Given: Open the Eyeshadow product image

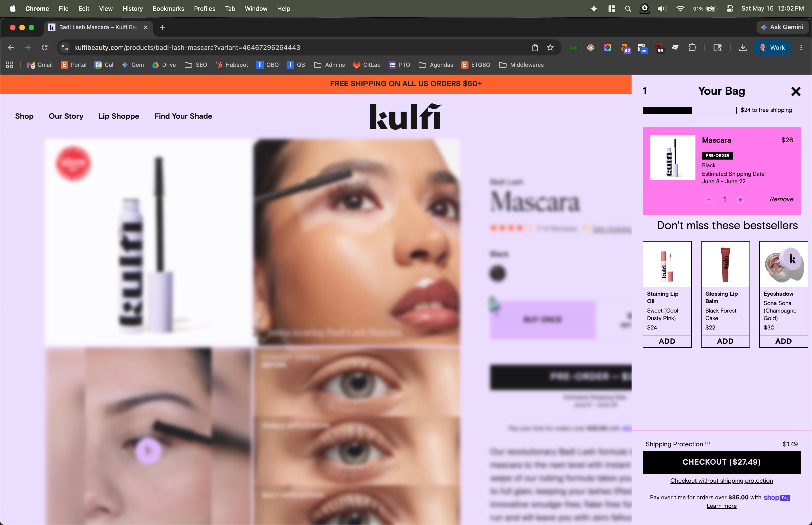Looking at the screenshot, I should point(783,264).
